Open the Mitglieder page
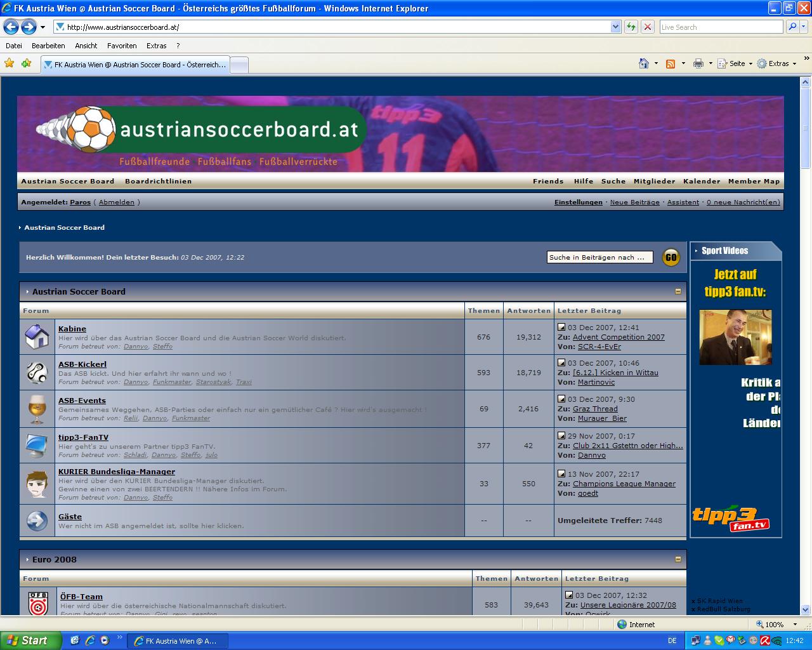 click(x=654, y=181)
